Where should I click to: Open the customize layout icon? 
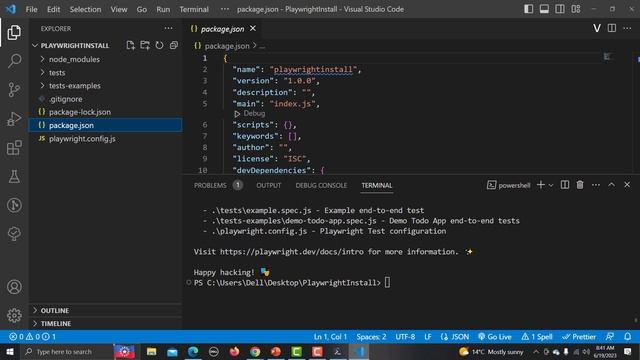576,9
